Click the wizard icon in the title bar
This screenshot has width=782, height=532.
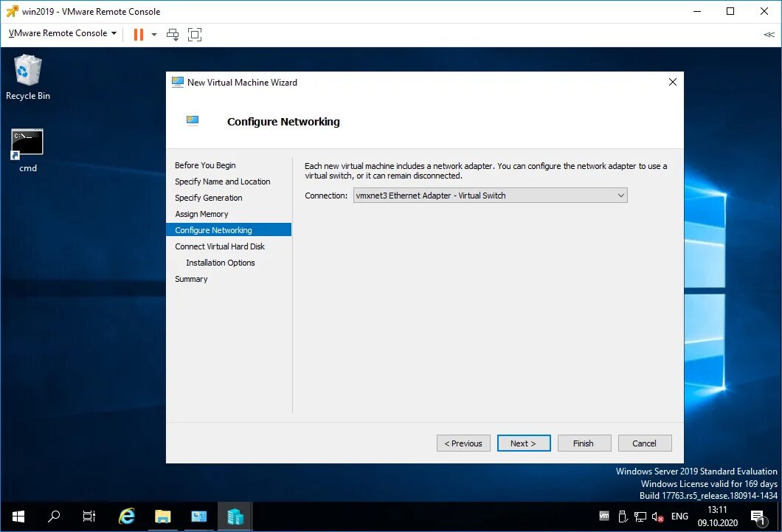click(x=178, y=82)
